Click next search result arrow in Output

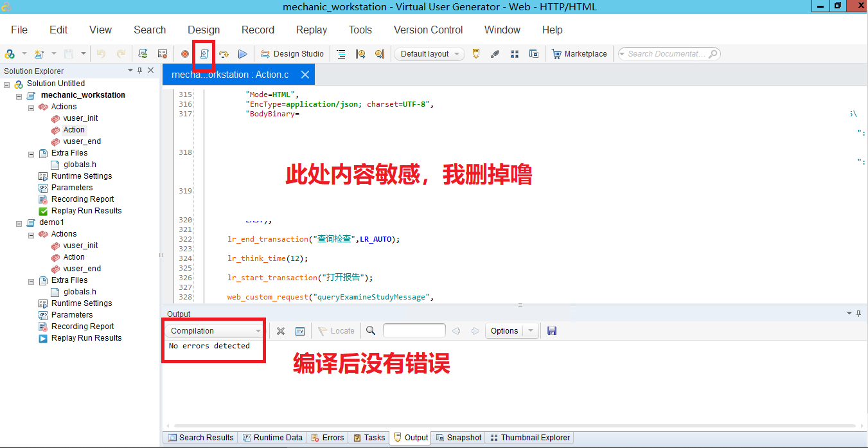[x=475, y=331]
